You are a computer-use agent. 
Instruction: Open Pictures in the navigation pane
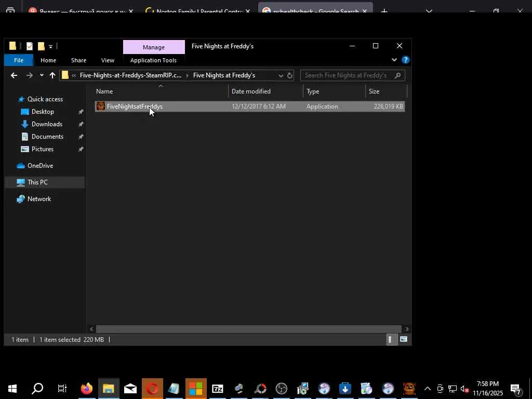(43, 149)
